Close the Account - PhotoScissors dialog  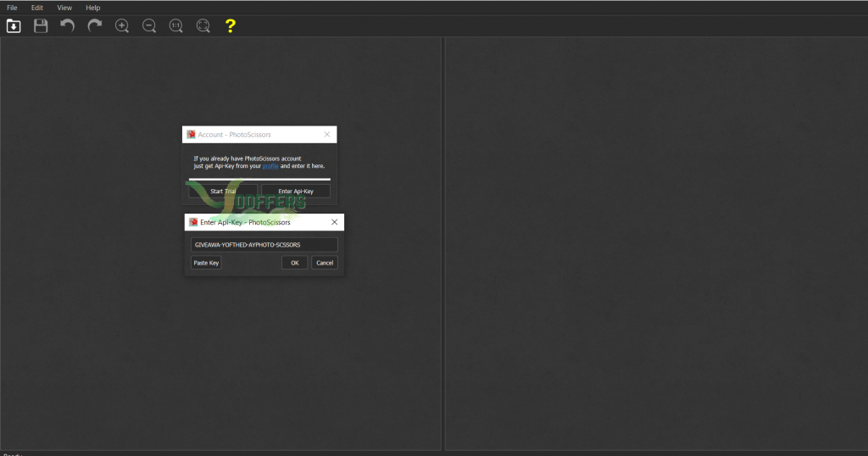(x=327, y=135)
